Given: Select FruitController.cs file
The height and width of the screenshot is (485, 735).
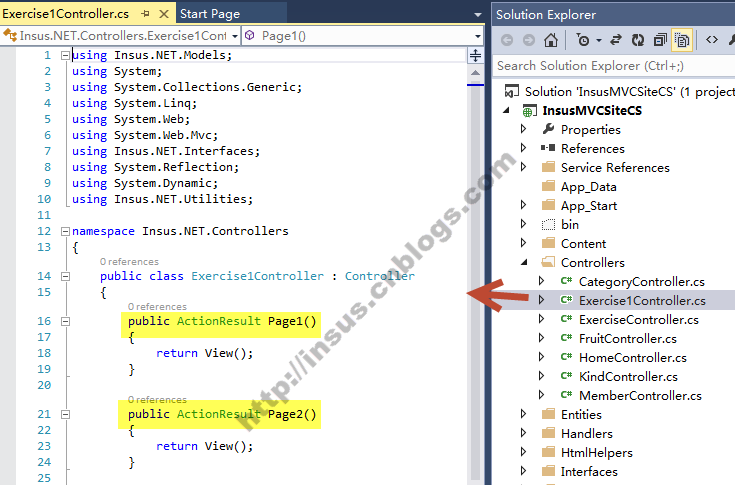Looking at the screenshot, I should (628, 338).
